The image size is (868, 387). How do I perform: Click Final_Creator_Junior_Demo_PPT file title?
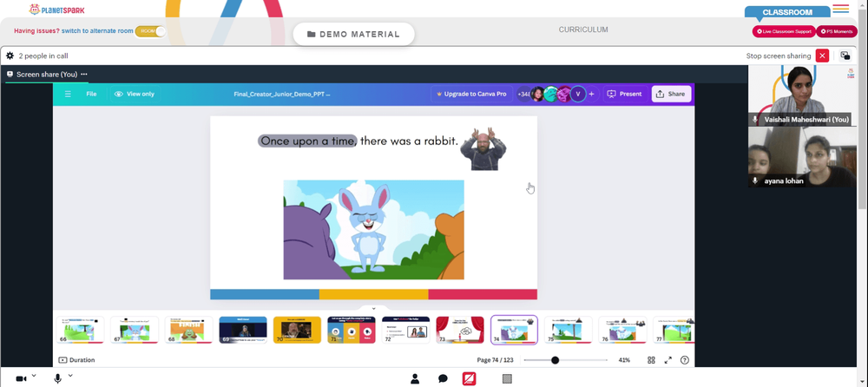pos(282,94)
